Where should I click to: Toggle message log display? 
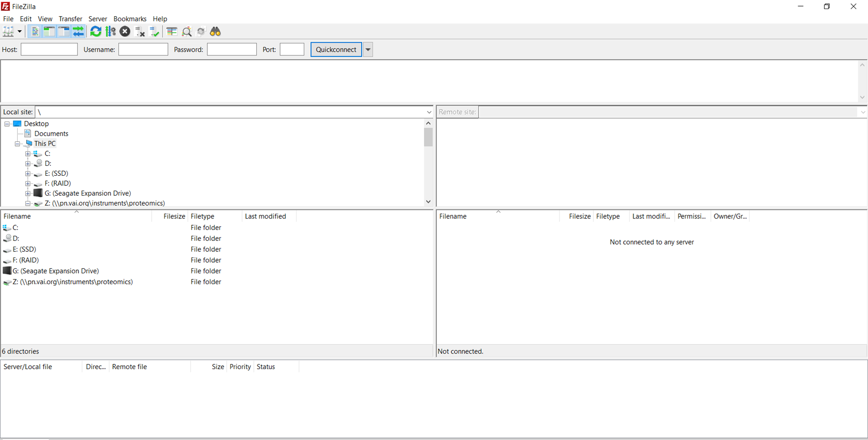tap(35, 31)
